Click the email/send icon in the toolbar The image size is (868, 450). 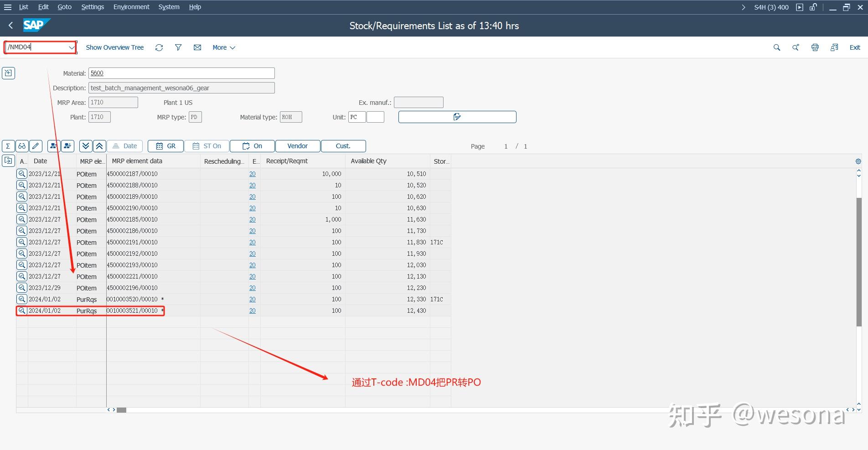197,47
